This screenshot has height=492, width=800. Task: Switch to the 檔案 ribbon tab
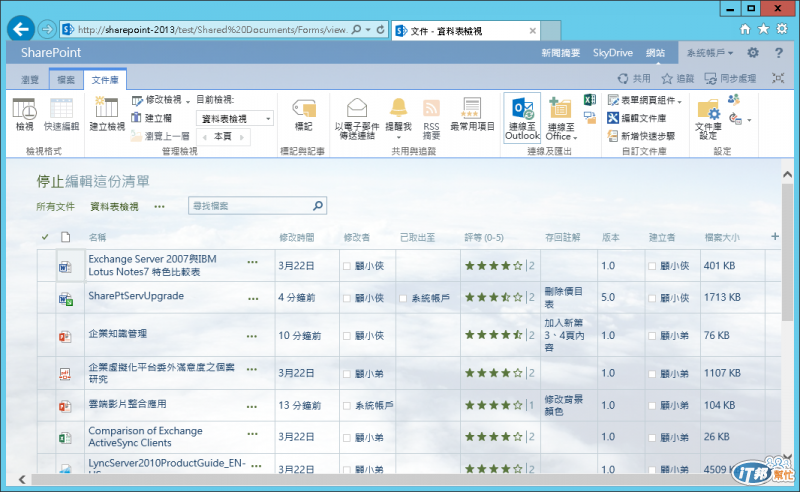click(66, 80)
